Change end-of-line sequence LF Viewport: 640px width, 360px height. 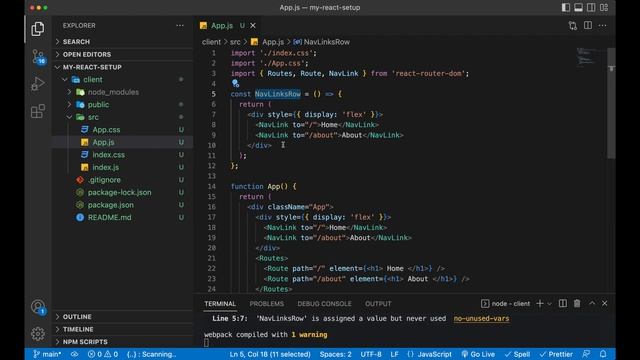[394, 354]
